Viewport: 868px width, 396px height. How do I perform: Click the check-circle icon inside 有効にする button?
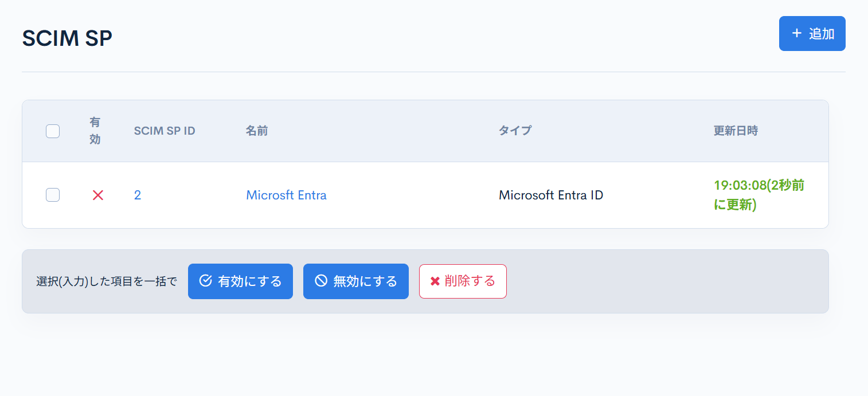(x=205, y=281)
